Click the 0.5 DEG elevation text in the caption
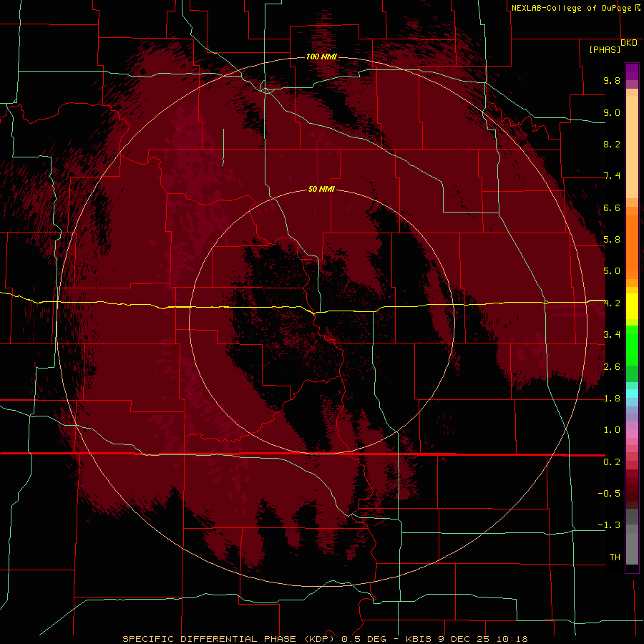 pyautogui.click(x=364, y=639)
